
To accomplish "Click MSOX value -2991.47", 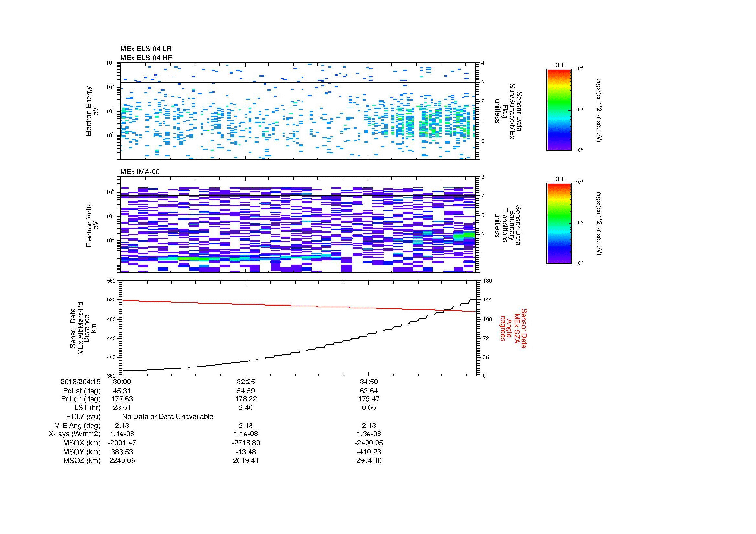I will (122, 443).
